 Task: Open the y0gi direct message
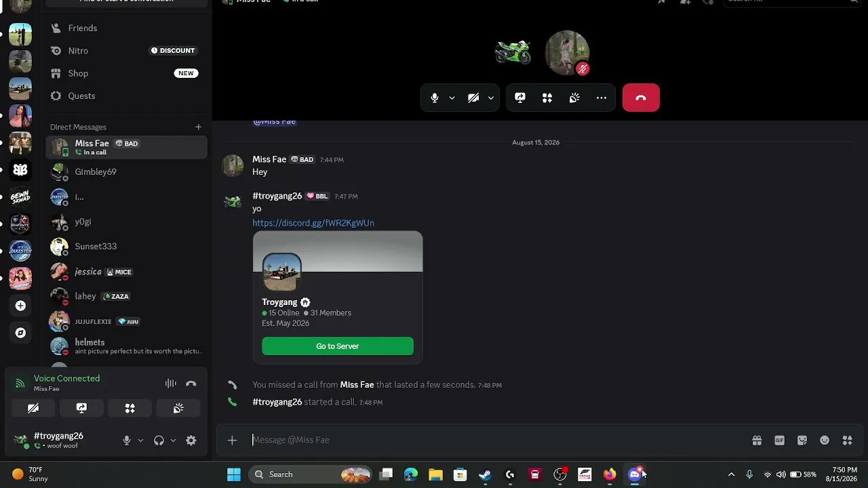coord(126,222)
